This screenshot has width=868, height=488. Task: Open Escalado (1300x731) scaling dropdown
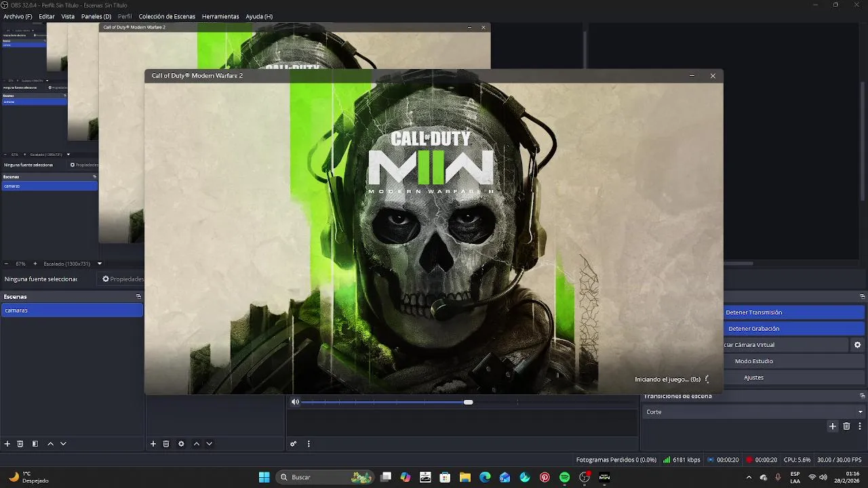[x=73, y=264]
